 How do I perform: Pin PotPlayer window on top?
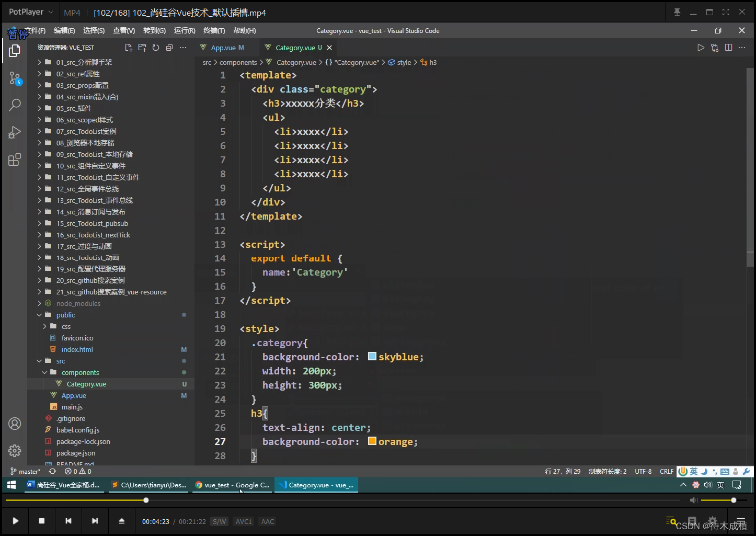[677, 12]
